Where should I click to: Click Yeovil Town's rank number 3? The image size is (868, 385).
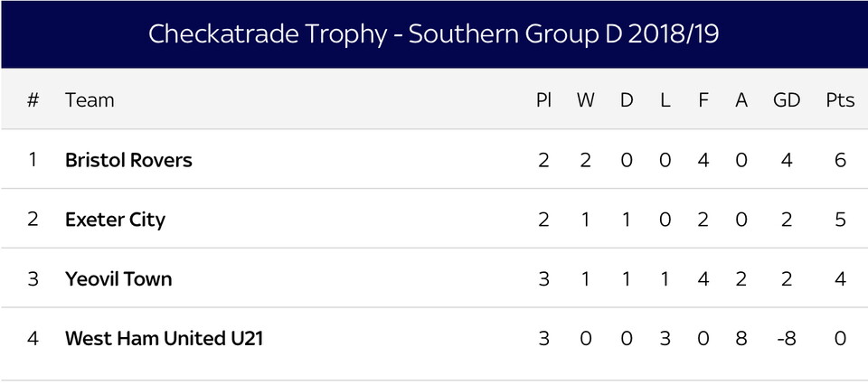click(x=33, y=279)
